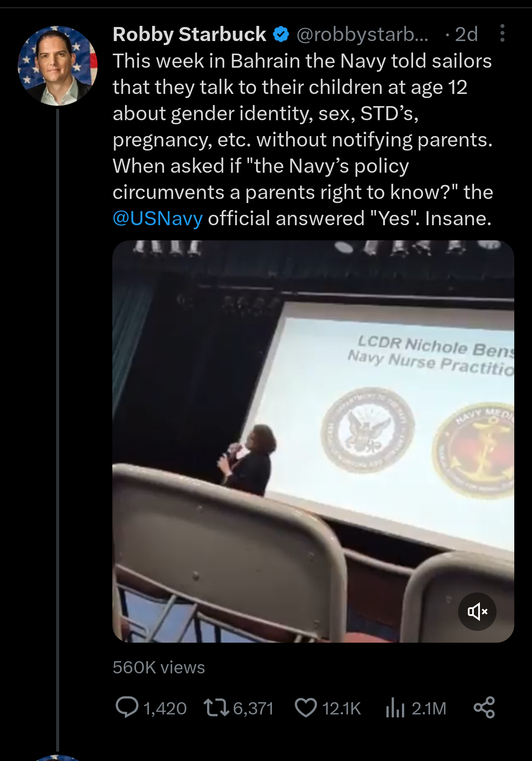The image size is (532, 761).
Task: Open the @robbystarb... handle
Action: (362, 34)
